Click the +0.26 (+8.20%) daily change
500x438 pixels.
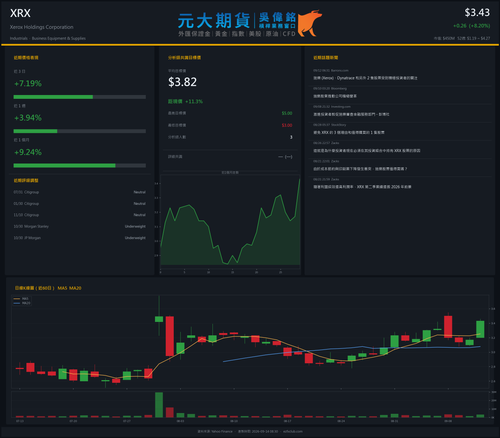coord(472,26)
